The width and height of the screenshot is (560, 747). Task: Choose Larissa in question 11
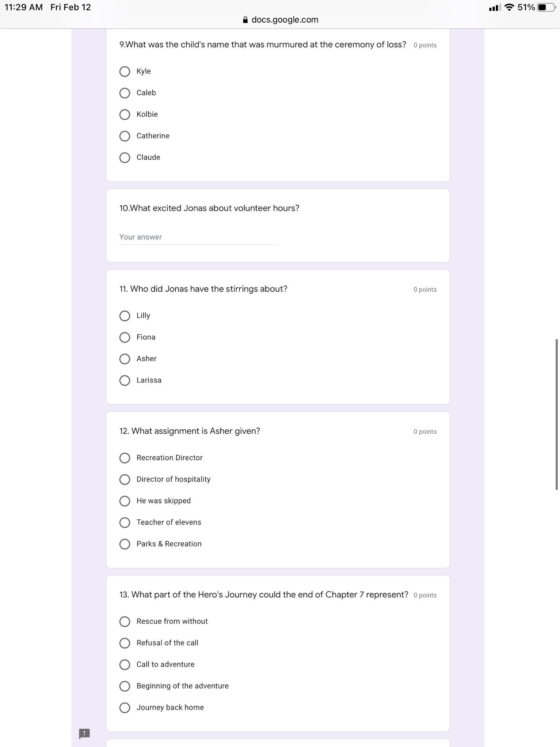pyautogui.click(x=125, y=380)
